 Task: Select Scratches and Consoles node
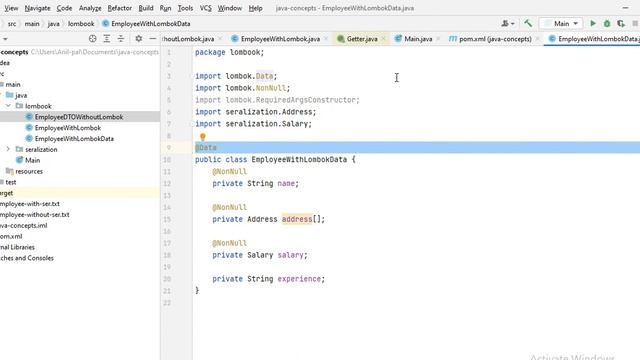pyautogui.click(x=27, y=258)
